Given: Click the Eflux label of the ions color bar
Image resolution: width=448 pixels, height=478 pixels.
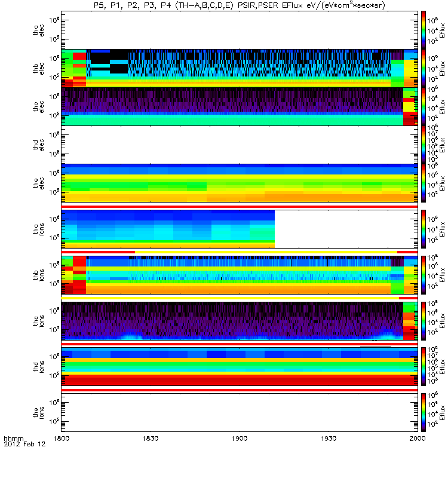Looking at the screenshot, I should coord(442,412).
